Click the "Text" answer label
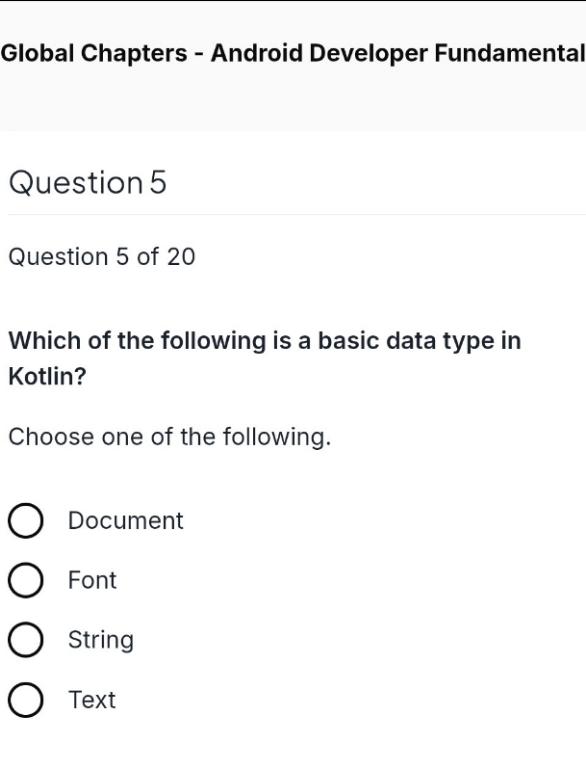 pyautogui.click(x=92, y=700)
